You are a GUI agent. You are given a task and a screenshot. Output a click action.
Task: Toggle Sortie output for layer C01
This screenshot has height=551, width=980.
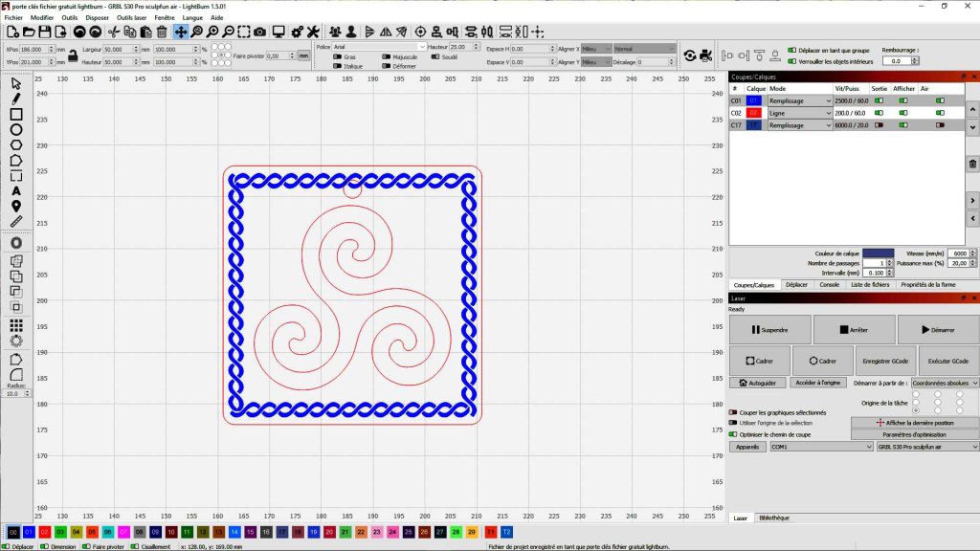coord(879,100)
